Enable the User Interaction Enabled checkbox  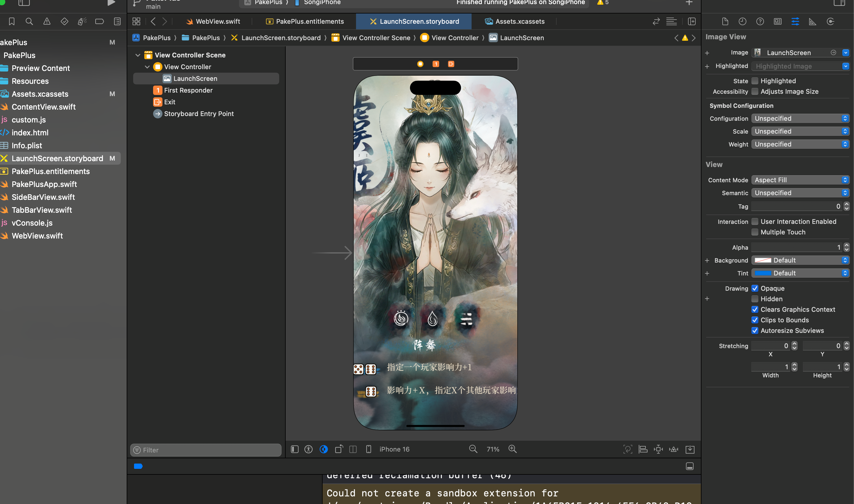[755, 222]
